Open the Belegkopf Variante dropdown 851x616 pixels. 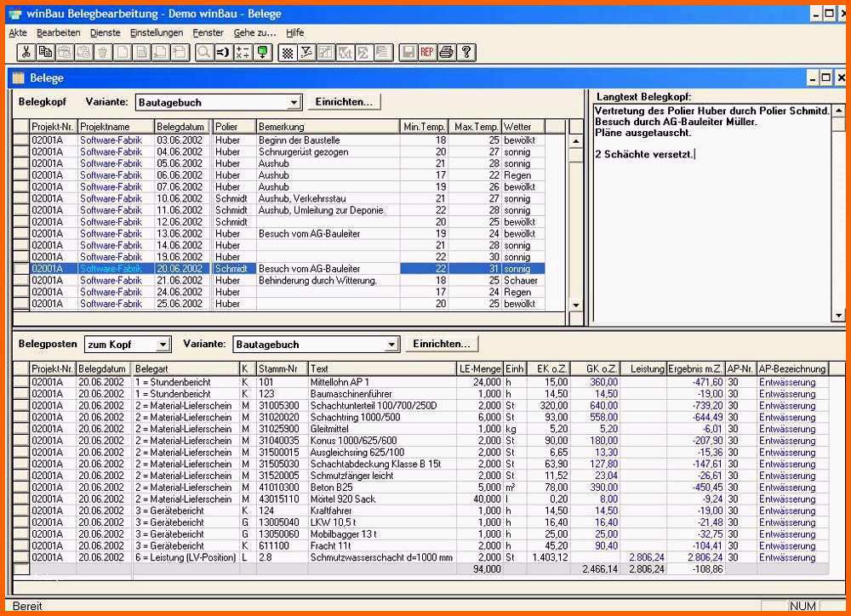[x=294, y=103]
